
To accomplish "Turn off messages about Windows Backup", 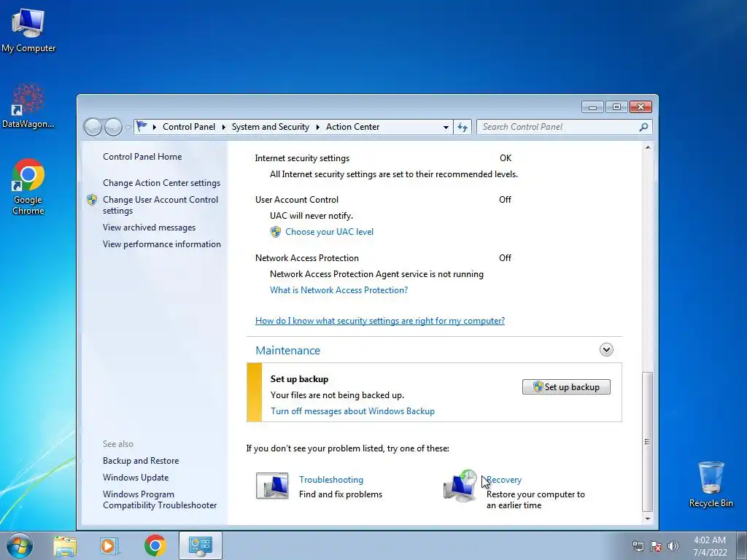I will 352,411.
